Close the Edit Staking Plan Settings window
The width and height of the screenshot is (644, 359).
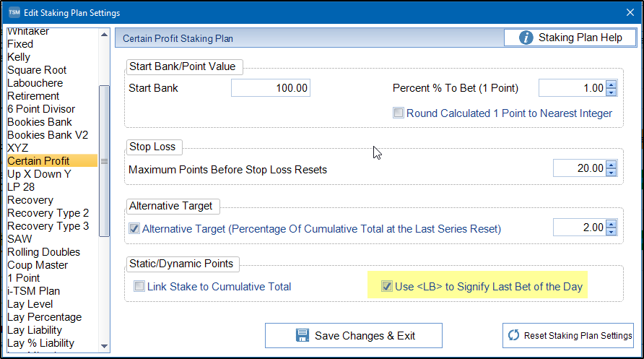[630, 12]
